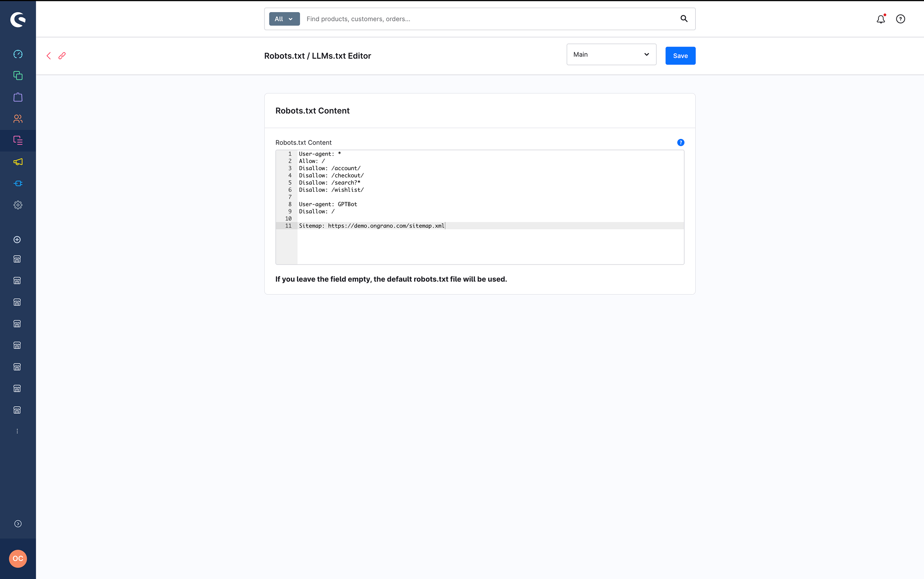The height and width of the screenshot is (579, 924).
Task: Open the All search filter dropdown
Action: (x=284, y=19)
